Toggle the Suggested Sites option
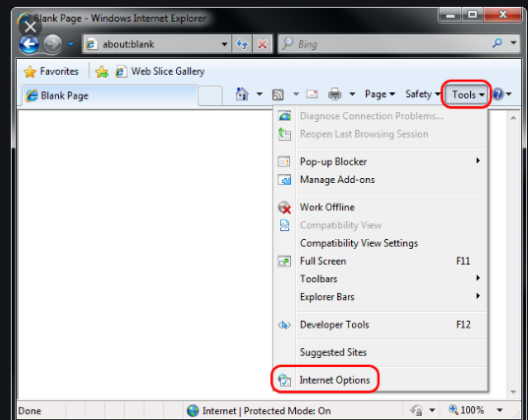Viewport: 528px width, 420px height. click(x=381, y=352)
